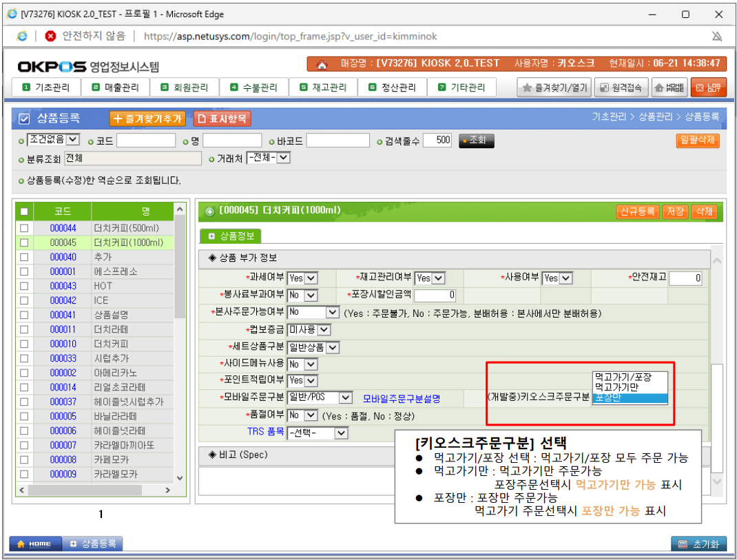Click the 모바일주문구분설명 link
Image resolution: width=737 pixels, height=560 pixels.
point(401,399)
